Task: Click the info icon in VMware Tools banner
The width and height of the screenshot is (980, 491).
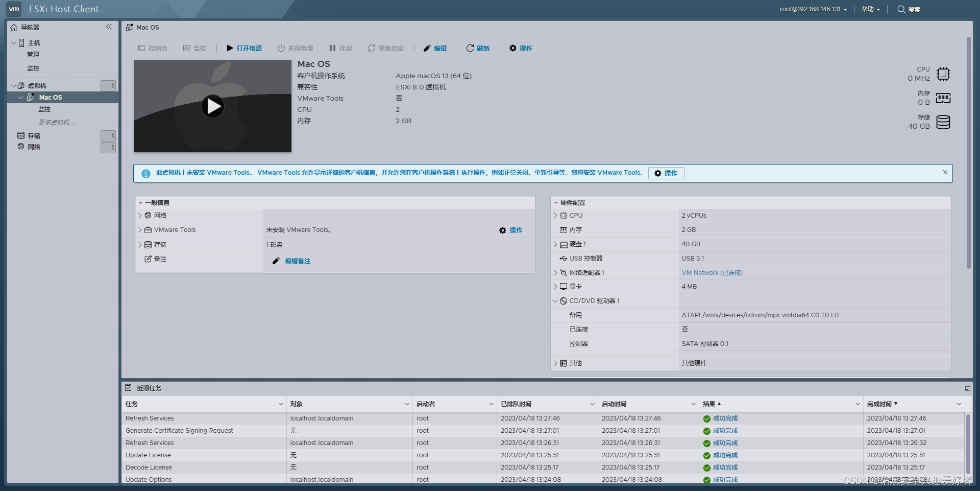Action: coord(146,174)
